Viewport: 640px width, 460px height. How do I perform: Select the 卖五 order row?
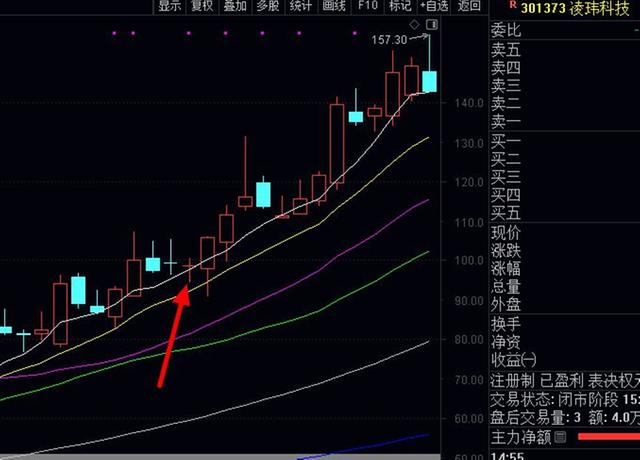[565, 50]
